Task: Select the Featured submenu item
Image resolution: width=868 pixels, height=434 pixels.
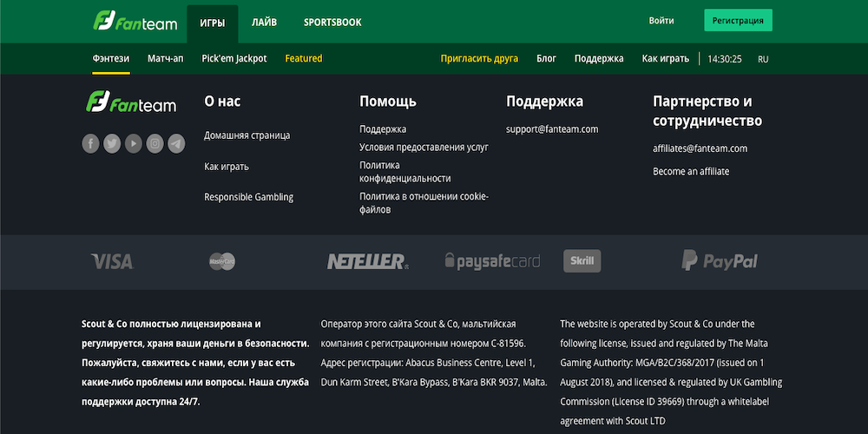Action: (x=304, y=59)
